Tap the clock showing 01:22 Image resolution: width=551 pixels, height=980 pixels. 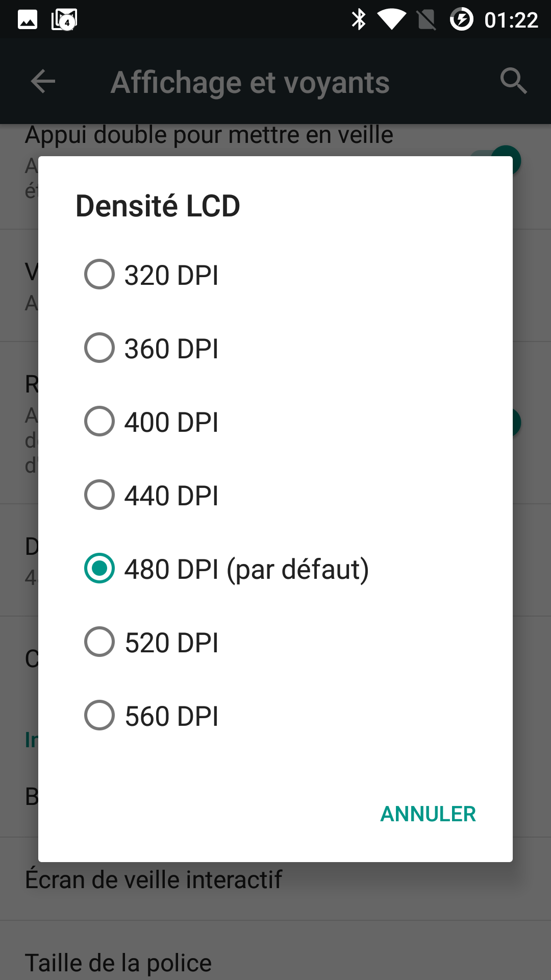click(x=511, y=20)
